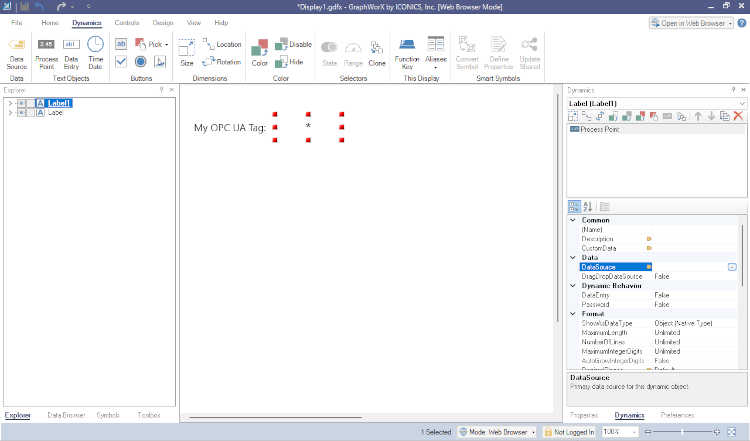Screen dimensions: 750x441
Task: Open the Controls ribbon tab
Action: pos(127,22)
